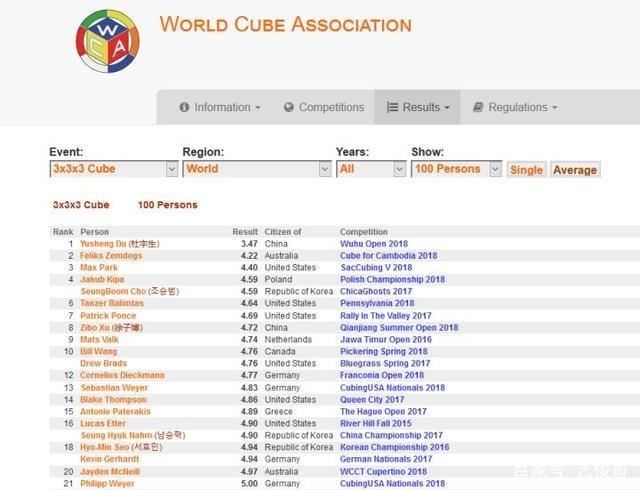Open the Korean Championship 2016 link
Screen dimensions: 640x490
click(x=395, y=447)
